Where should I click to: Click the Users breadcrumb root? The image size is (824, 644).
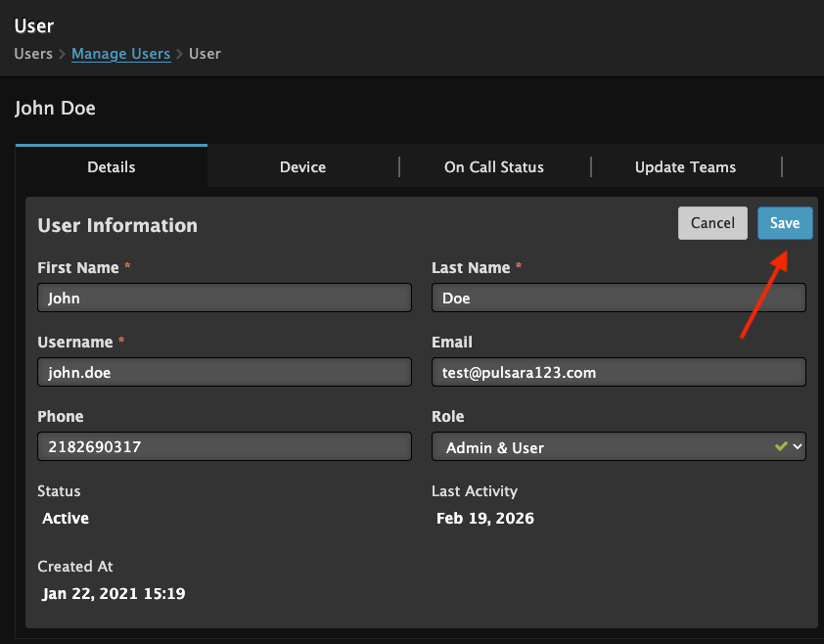33,54
